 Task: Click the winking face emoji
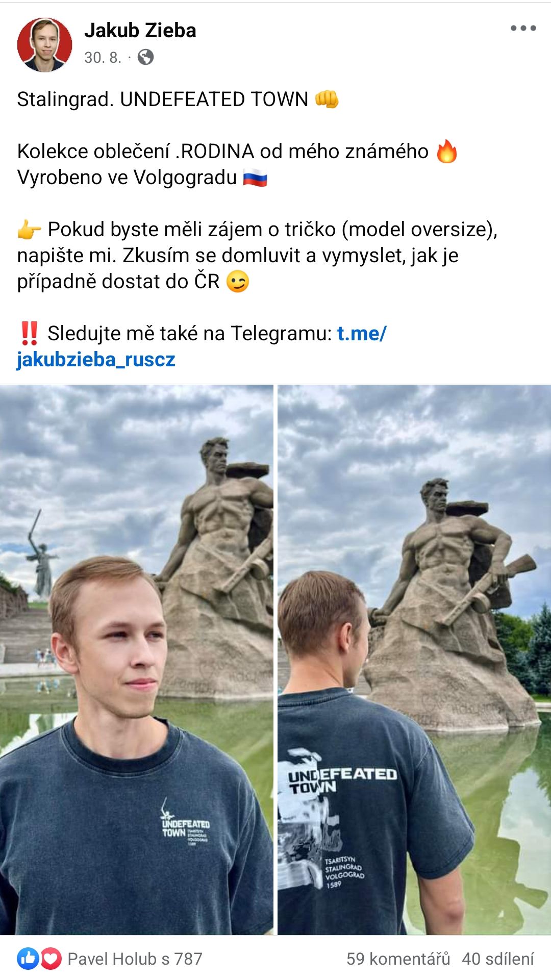238,281
